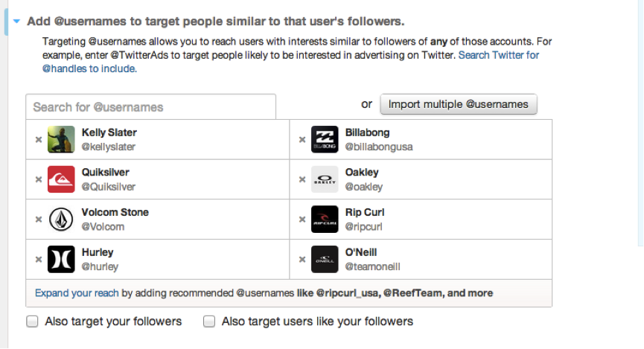The width and height of the screenshot is (644, 349).
Task: Enable Also target your followers checkbox
Action: tap(32, 321)
